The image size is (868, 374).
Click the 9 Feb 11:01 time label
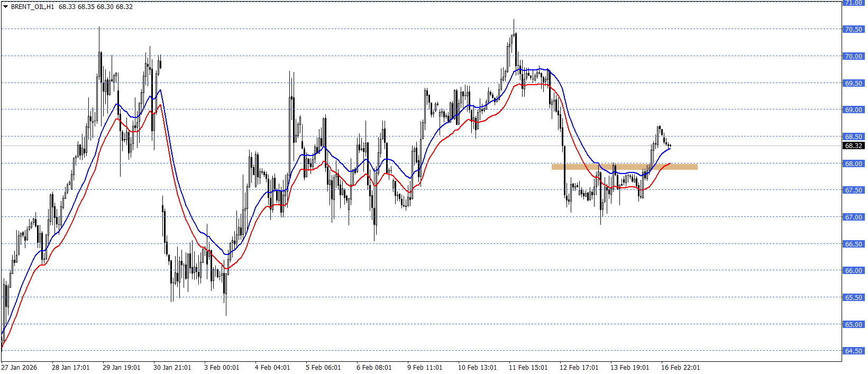click(x=425, y=368)
